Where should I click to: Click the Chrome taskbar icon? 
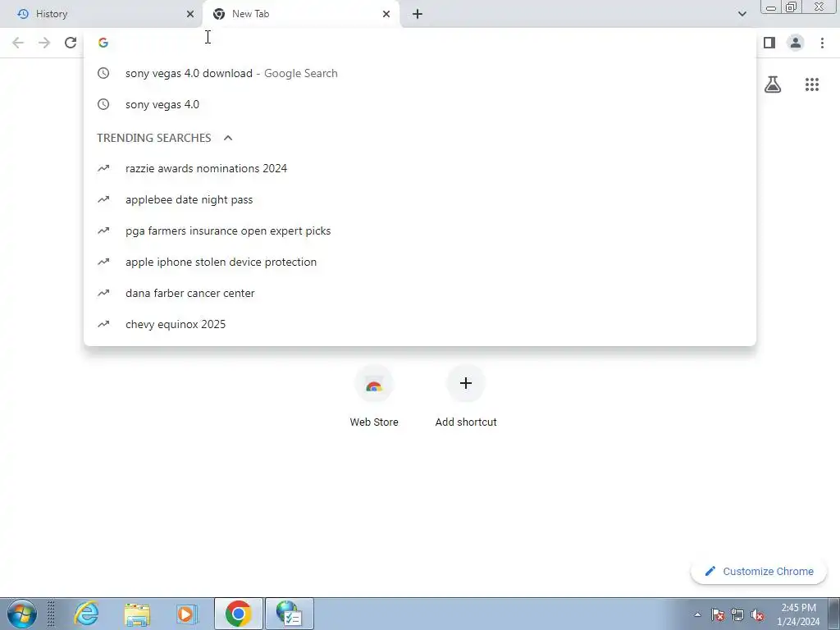[x=239, y=614]
